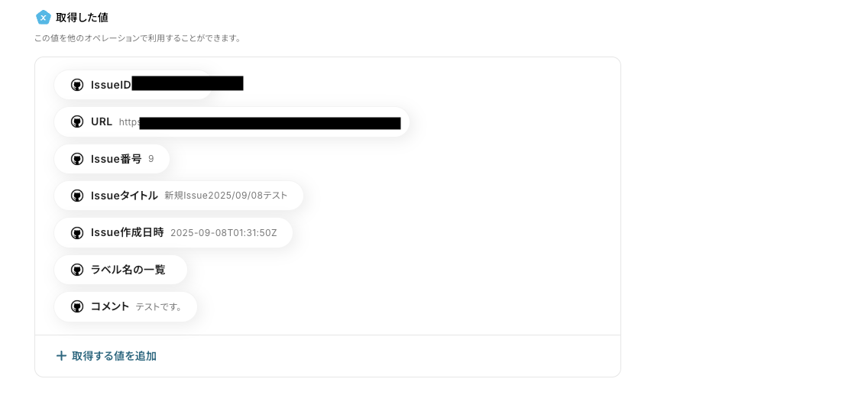Click the GitHub icon beside URL
This screenshot has height=408, width=868.
[77, 121]
